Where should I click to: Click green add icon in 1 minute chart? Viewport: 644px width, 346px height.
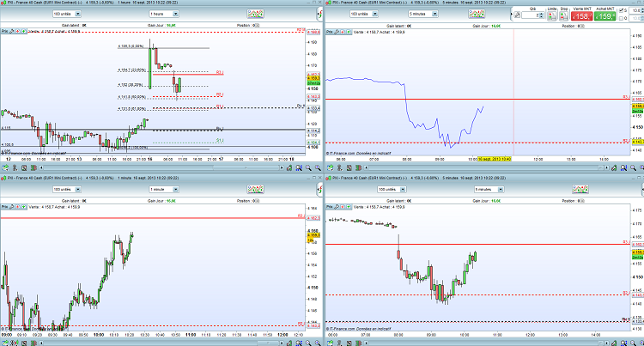tap(24, 207)
